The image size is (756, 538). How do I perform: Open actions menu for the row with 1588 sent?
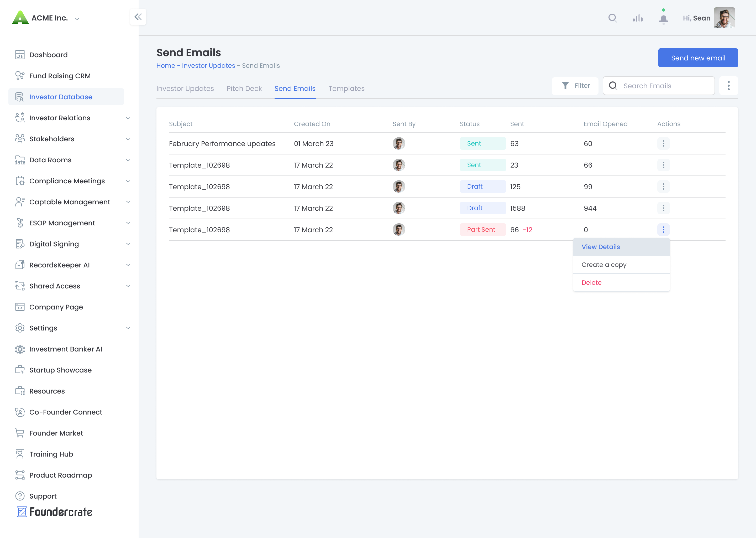click(663, 208)
